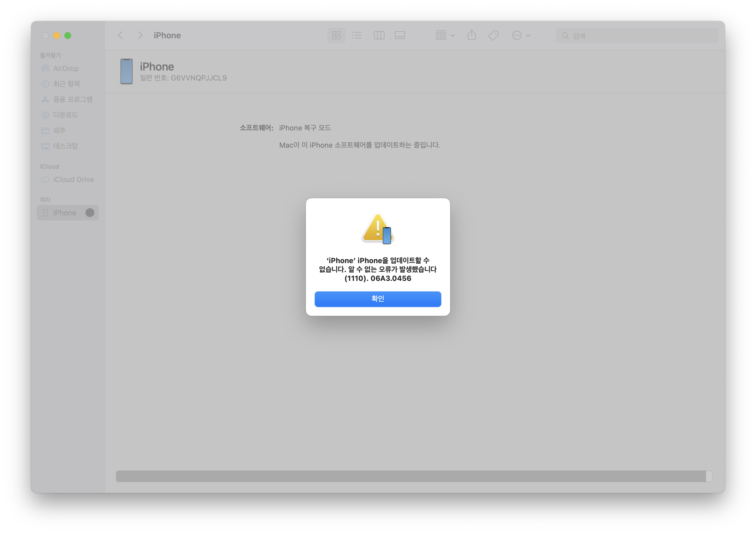Go back with the left chevron

(120, 35)
